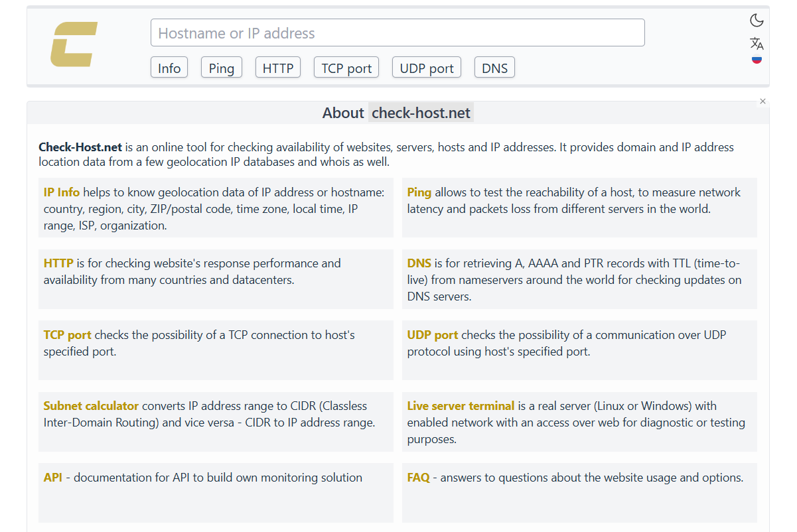This screenshot has height=532, width=797.
Task: Run the Info check button
Action: [169, 68]
